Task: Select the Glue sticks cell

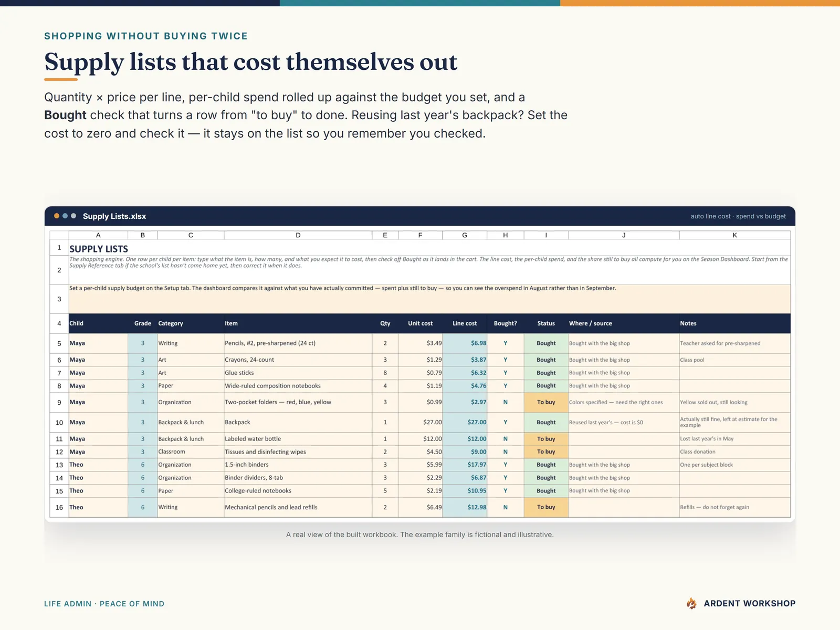Action: [298, 373]
